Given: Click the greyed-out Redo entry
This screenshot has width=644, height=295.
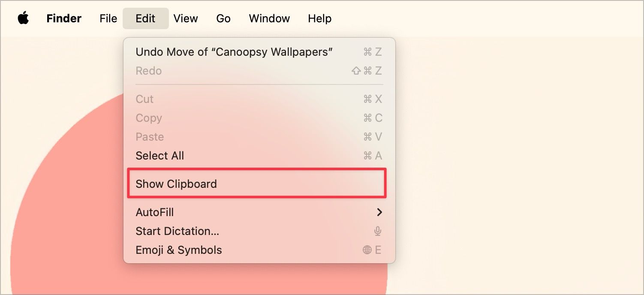Looking at the screenshot, I should tap(149, 71).
